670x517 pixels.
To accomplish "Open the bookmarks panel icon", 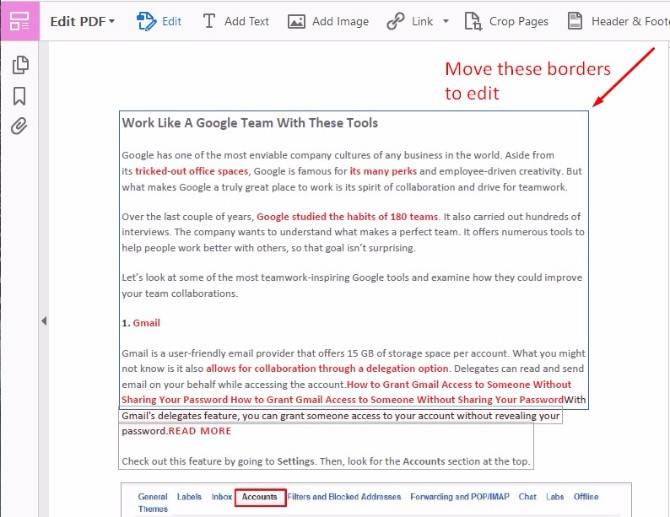I will coord(19,96).
